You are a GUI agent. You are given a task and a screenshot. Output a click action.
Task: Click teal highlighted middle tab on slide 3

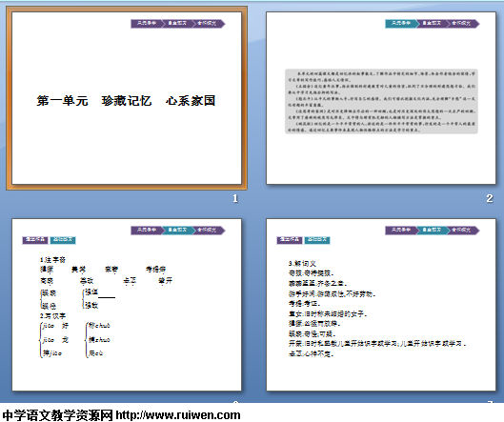[178, 231]
